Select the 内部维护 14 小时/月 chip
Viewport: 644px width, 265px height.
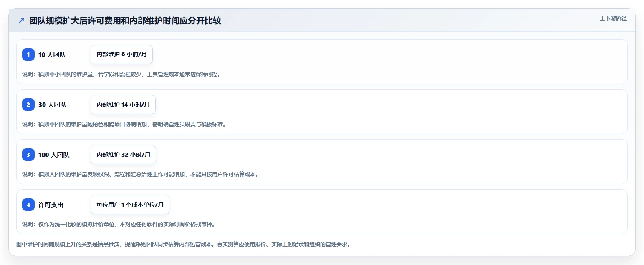pyautogui.click(x=123, y=105)
